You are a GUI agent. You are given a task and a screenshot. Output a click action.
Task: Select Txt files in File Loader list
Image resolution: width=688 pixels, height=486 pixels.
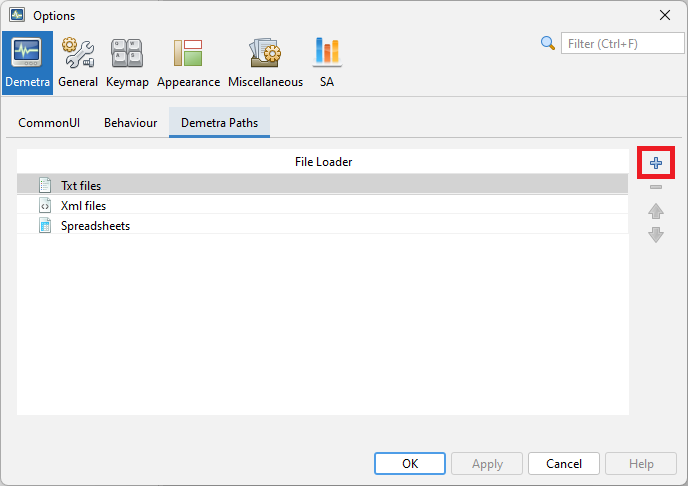[x=81, y=185]
